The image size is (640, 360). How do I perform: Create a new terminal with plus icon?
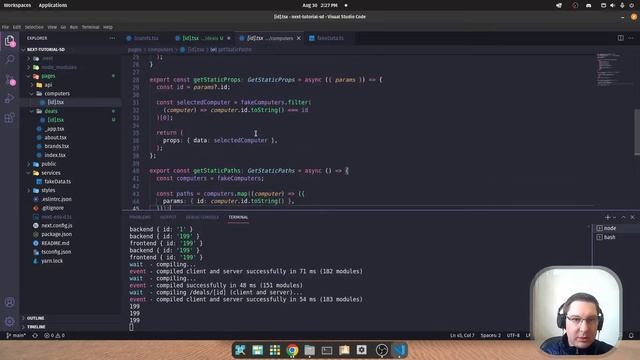pos(607,217)
